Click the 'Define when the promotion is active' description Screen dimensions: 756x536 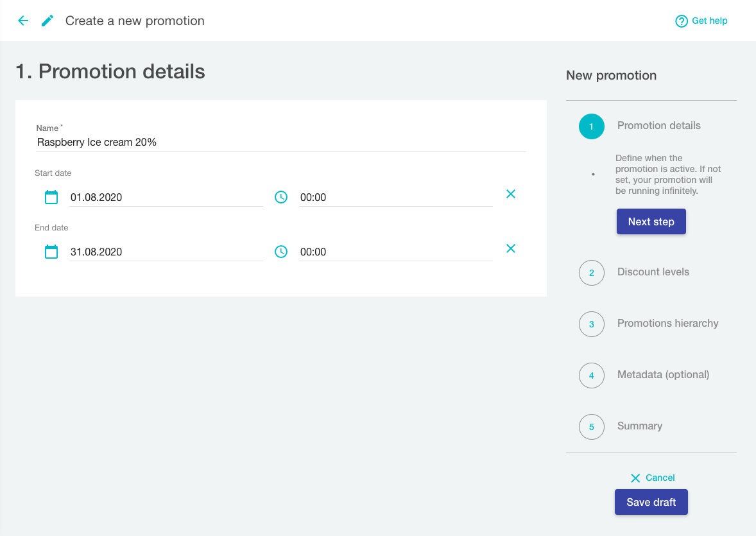[x=668, y=174]
